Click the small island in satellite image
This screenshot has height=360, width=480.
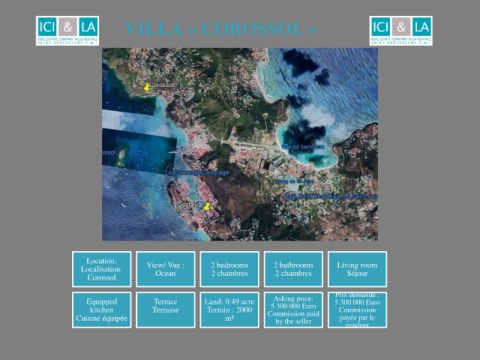tap(122, 157)
